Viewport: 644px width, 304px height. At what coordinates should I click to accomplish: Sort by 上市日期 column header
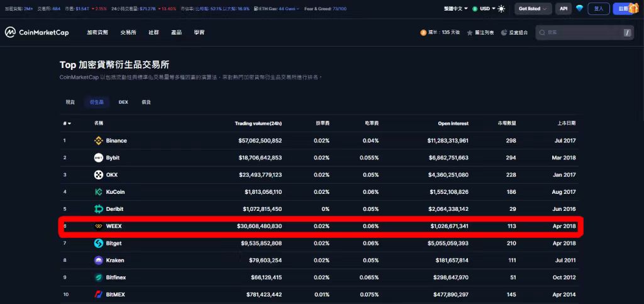567,123
